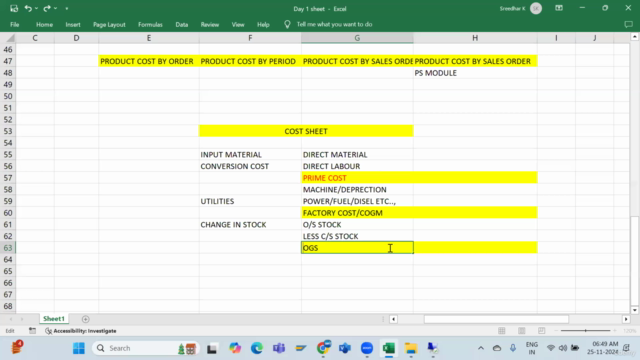Switch to Page Break Preview icon
Image resolution: width=640 pixels, height=360 pixels.
[x=542, y=331]
